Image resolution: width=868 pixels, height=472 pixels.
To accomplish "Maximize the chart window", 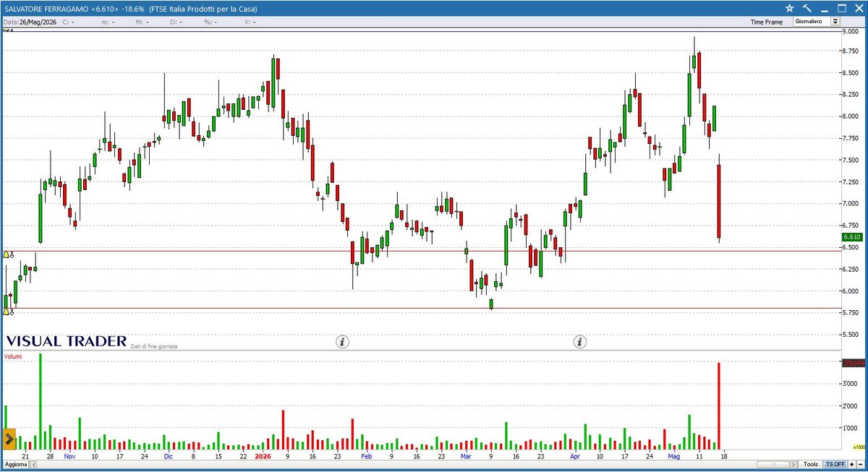I will 841,8.
